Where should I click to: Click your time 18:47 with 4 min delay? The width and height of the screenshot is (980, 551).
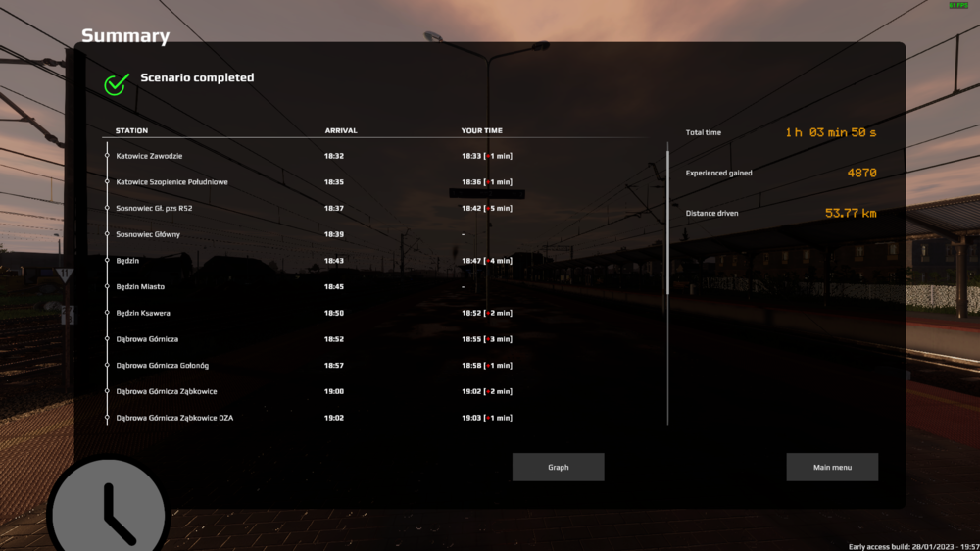tap(487, 261)
